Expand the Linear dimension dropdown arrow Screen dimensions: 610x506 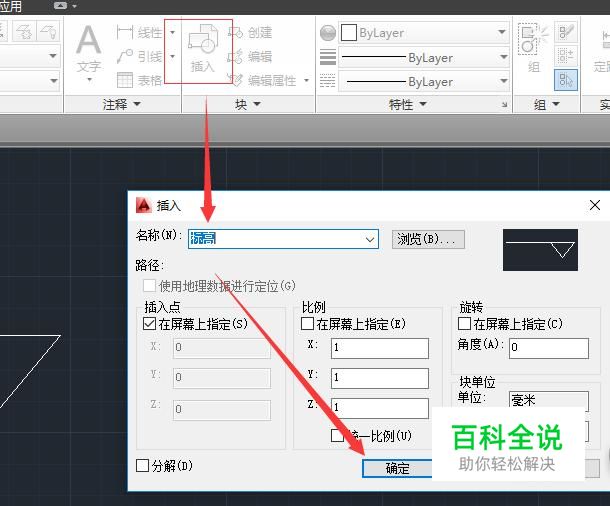(x=172, y=32)
